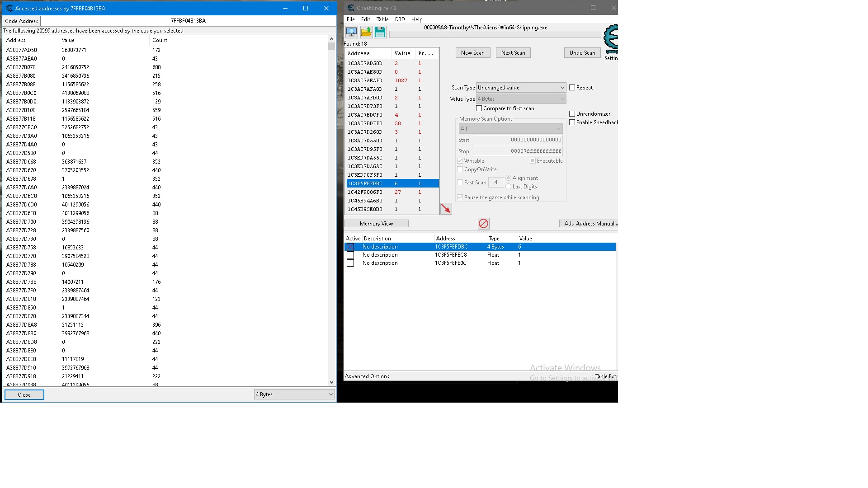The width and height of the screenshot is (868, 488).
Task: Open the 4 Bytes display type dropdown
Action: coord(294,394)
